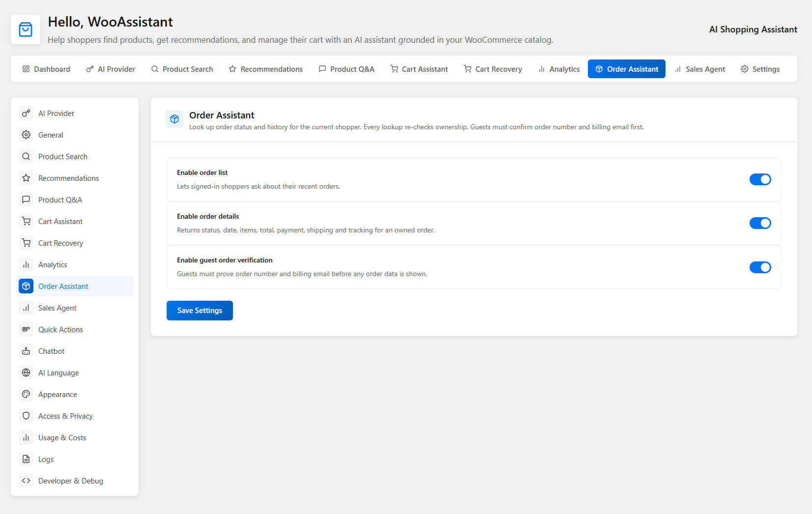Image resolution: width=812 pixels, height=514 pixels.
Task: Open the Product Q&A top tab
Action: [x=347, y=69]
